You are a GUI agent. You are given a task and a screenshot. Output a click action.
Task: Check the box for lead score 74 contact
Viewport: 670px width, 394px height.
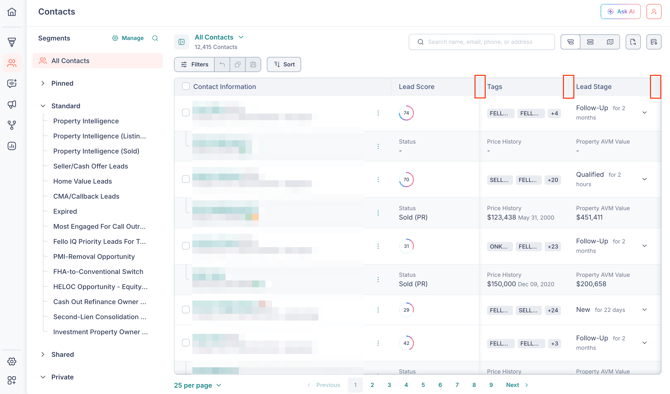[x=185, y=113]
